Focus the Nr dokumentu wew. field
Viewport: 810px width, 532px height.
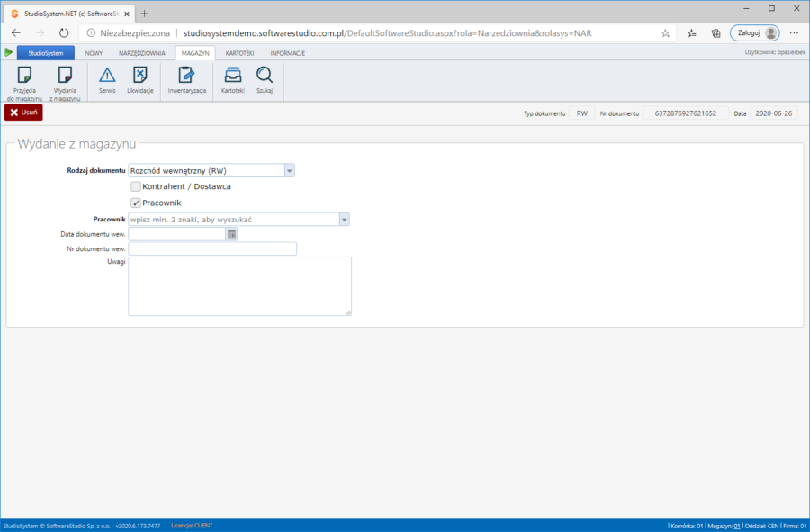click(x=212, y=249)
